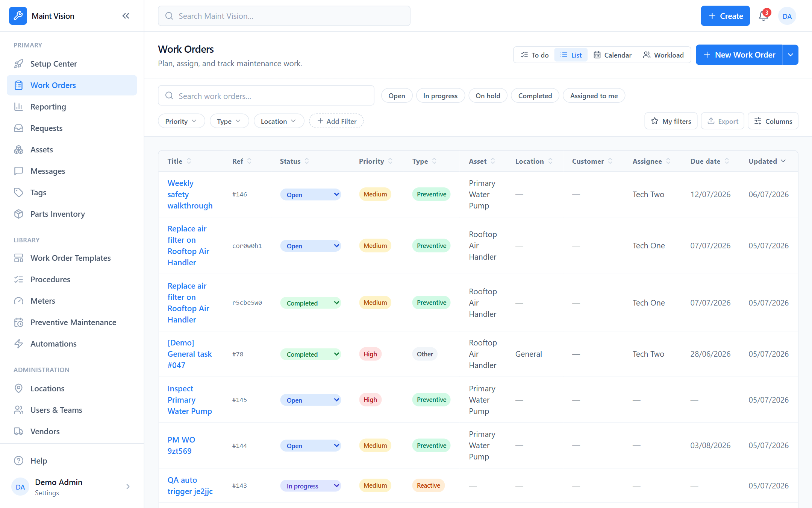Click the Help question mark icon
The height and width of the screenshot is (508, 812).
point(18,461)
